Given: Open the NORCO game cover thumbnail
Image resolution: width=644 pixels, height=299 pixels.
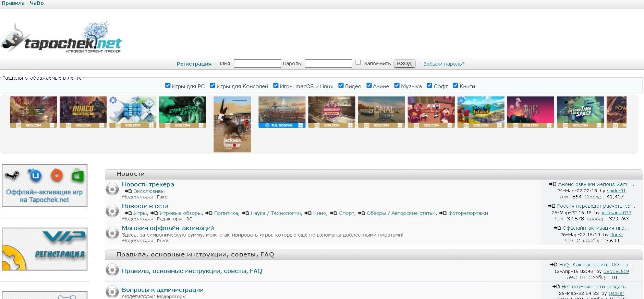Looking at the screenshot, I should pos(83,112).
